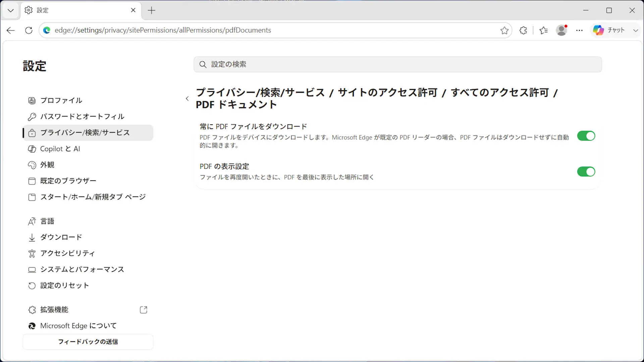Open パスワードとオートフィル section
This screenshot has width=644, height=362.
[x=88, y=116]
